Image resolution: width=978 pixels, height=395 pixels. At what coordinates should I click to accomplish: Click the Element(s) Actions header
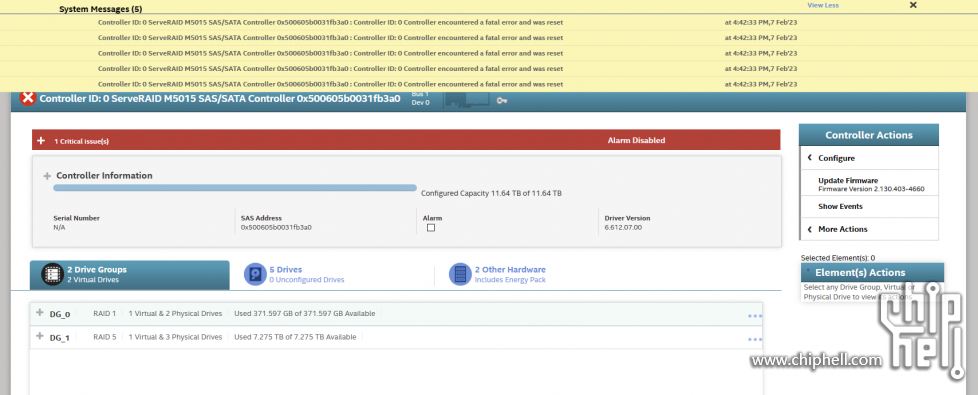click(x=872, y=273)
